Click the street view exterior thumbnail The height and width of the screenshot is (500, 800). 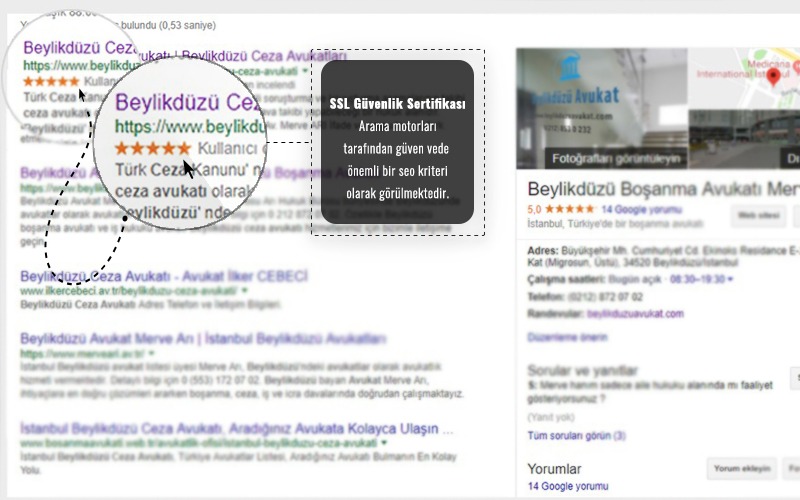pyautogui.click(x=744, y=139)
